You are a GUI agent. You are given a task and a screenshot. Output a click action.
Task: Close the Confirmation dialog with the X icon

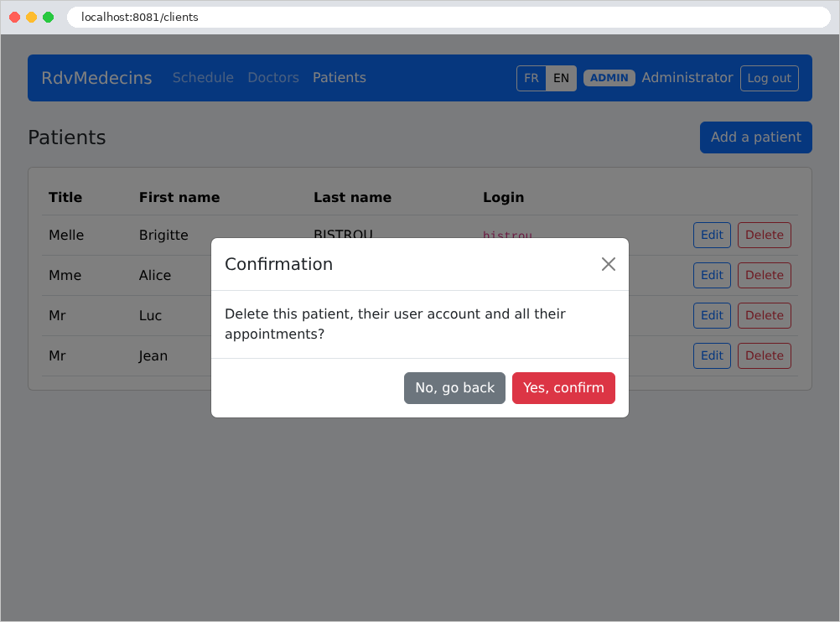[x=608, y=264]
